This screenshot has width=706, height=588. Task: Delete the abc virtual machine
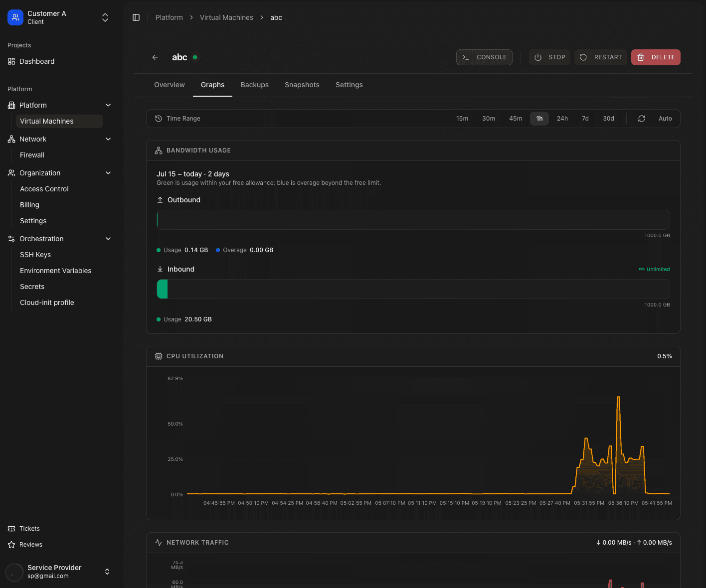(656, 57)
